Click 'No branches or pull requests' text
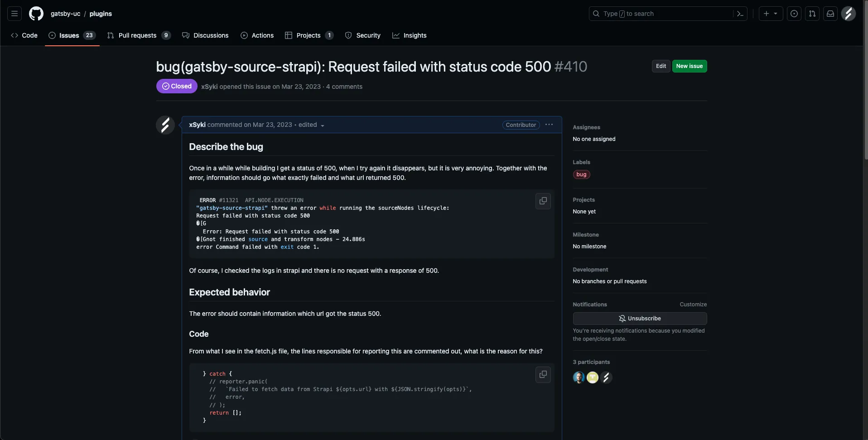Image resolution: width=868 pixels, height=440 pixels. (x=610, y=281)
